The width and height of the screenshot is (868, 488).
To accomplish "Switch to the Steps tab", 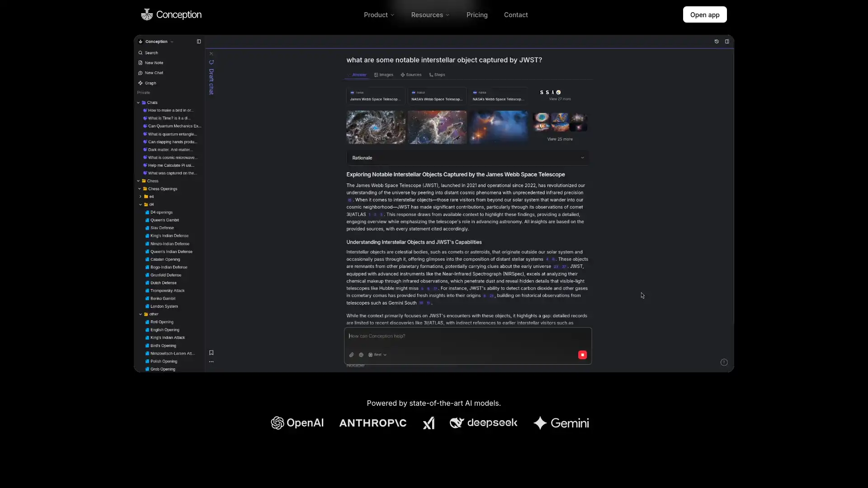I will coord(437,75).
